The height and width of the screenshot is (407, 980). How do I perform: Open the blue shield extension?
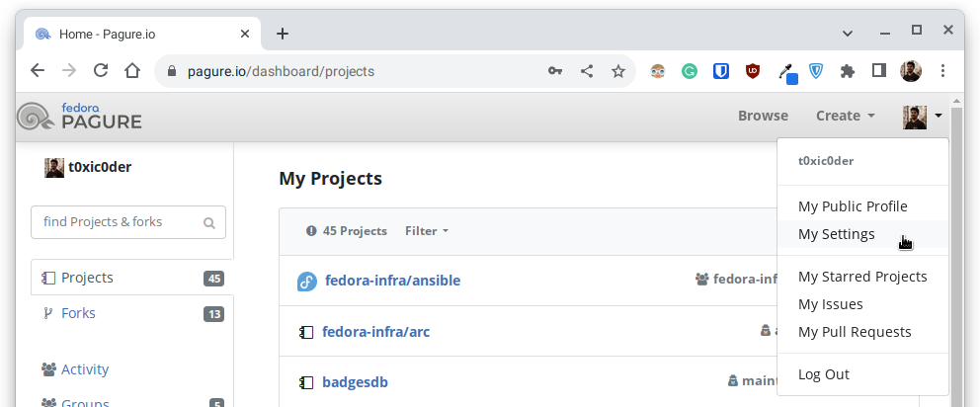(816, 71)
